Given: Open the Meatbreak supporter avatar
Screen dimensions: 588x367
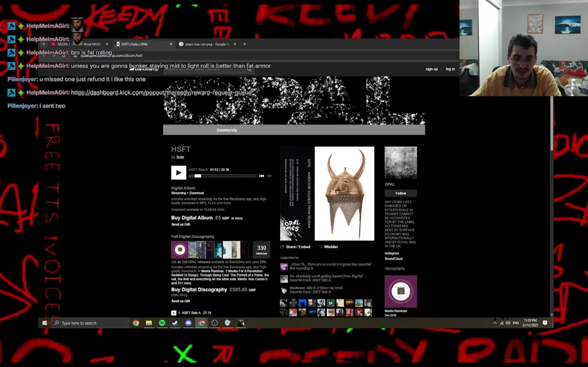Looking at the screenshot, I should click(284, 291).
